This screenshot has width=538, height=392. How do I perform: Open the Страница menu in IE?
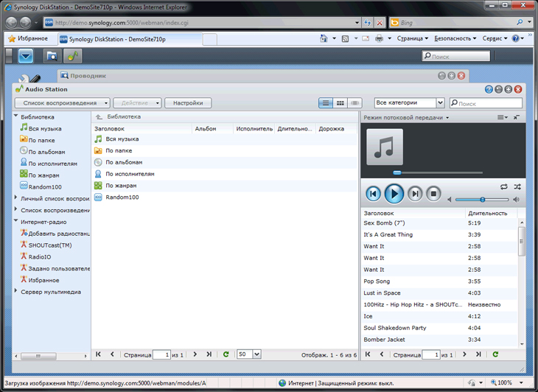click(413, 38)
